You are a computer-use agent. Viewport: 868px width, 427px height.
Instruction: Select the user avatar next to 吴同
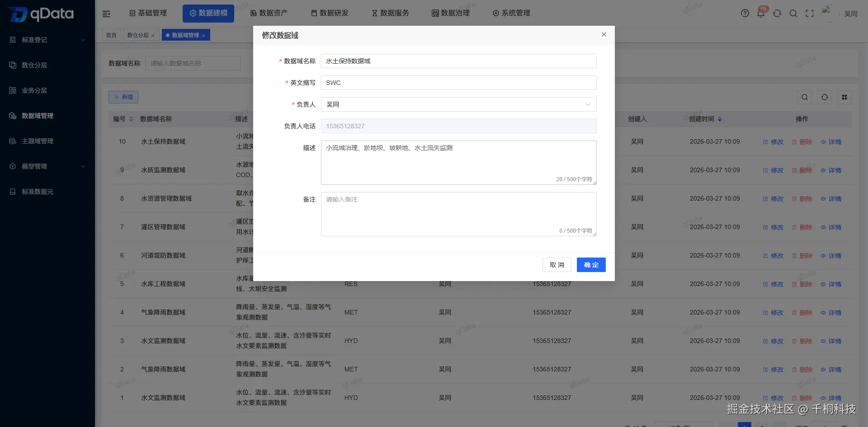pos(829,12)
